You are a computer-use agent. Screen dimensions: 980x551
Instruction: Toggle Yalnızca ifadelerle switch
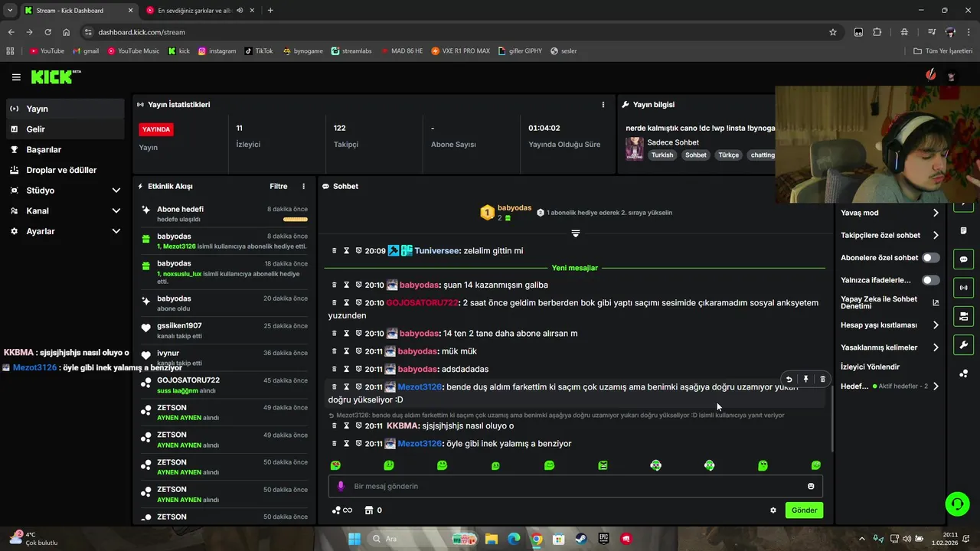pos(930,280)
